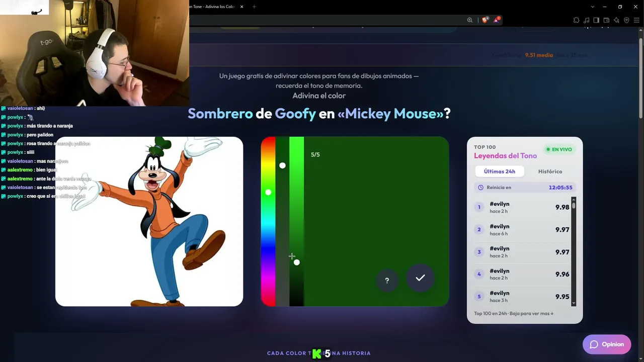Click the 12:05:55 reset countdown
Image resolution: width=644 pixels, height=362 pixels.
pyautogui.click(x=560, y=188)
